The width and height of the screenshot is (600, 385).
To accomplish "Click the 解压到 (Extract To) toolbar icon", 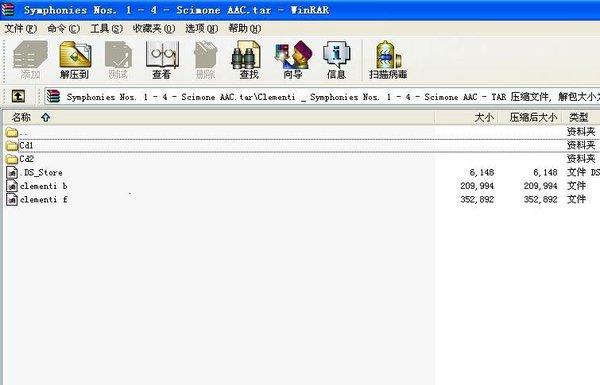I will [x=75, y=60].
